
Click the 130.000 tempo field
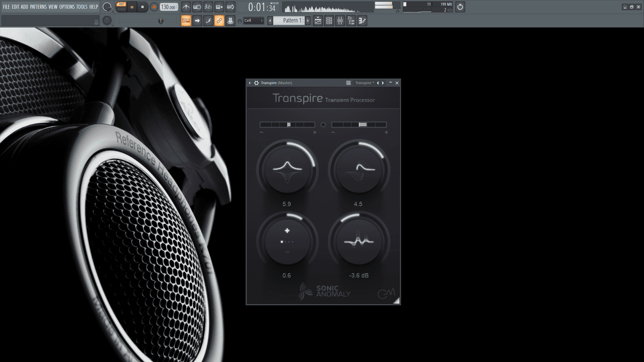tap(169, 7)
